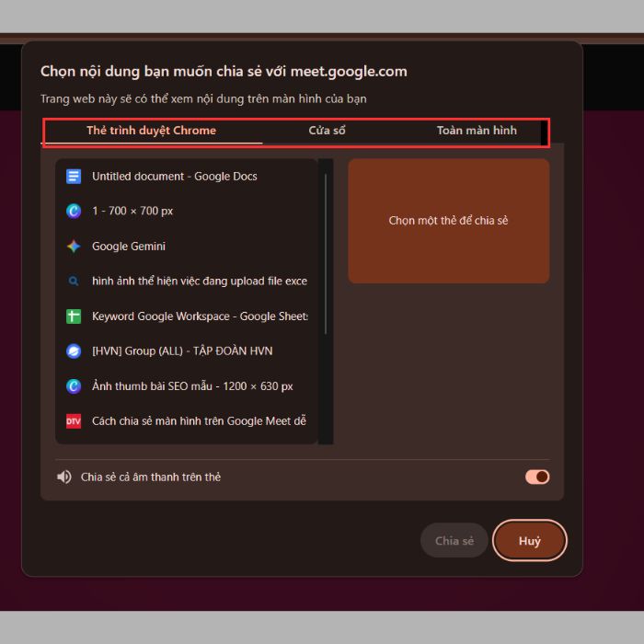Click the red DTV site icon
Screen dimensions: 644x644
tap(74, 421)
